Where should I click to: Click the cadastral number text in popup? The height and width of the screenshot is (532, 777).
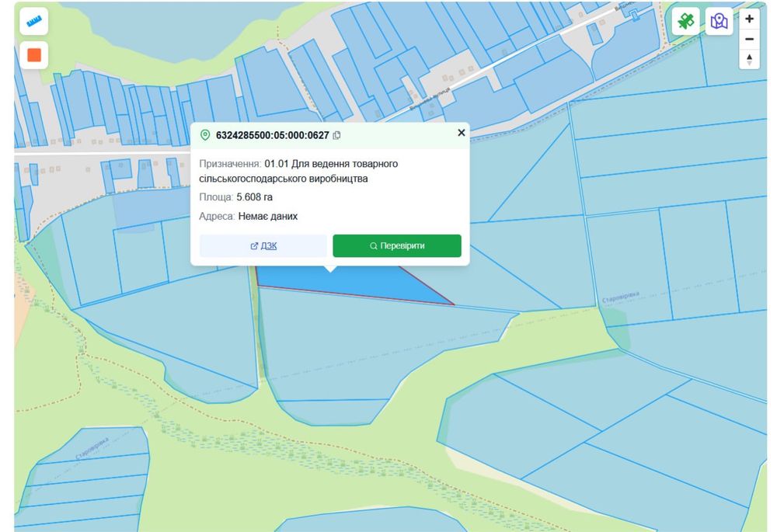pos(273,135)
